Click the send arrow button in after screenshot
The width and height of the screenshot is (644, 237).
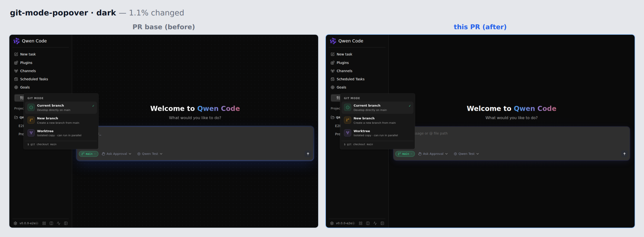624,154
